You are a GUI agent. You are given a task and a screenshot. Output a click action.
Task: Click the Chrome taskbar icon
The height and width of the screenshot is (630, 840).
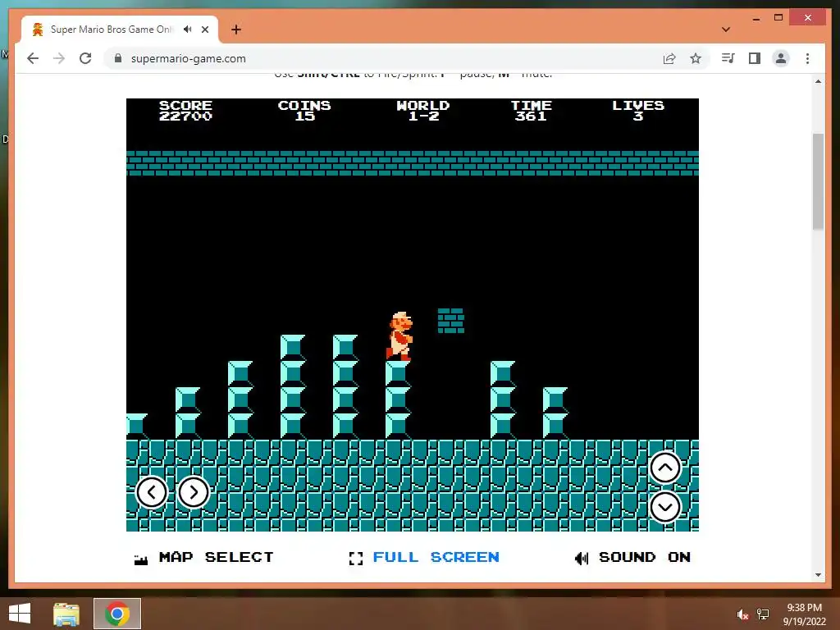[x=117, y=614]
